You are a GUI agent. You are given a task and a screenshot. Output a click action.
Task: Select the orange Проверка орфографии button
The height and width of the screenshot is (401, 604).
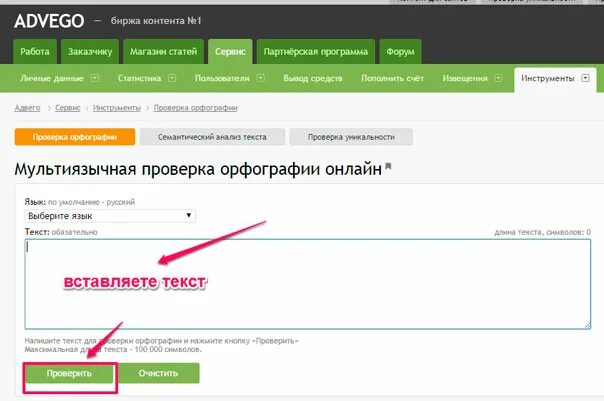(75, 137)
